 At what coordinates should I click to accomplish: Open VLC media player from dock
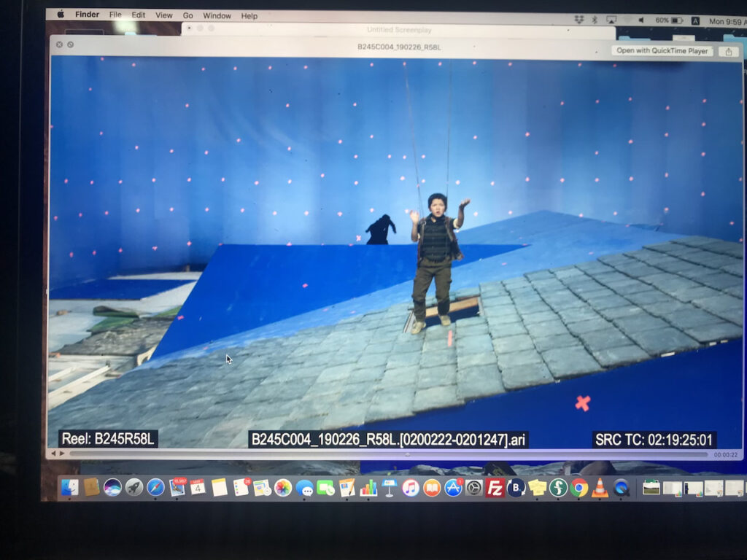600,488
